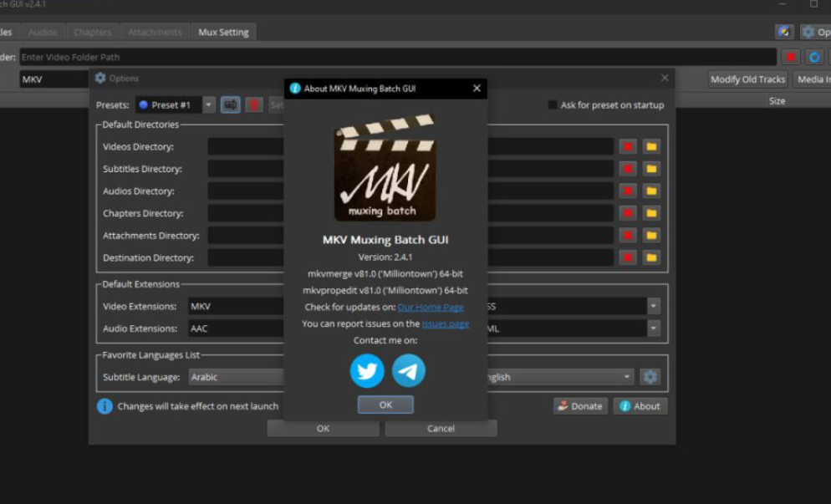The width and height of the screenshot is (831, 504).
Task: Click the About button in Options
Action: pyautogui.click(x=640, y=406)
